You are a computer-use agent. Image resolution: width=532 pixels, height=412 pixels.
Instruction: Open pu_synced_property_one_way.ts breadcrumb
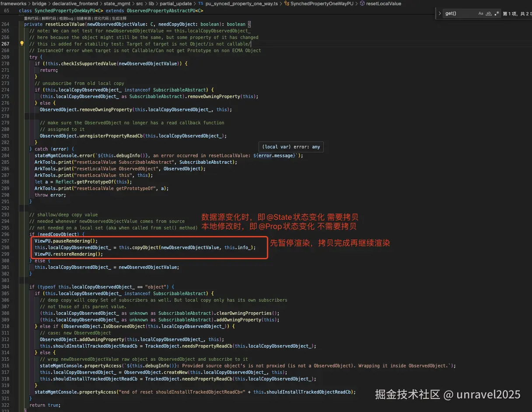(241, 4)
